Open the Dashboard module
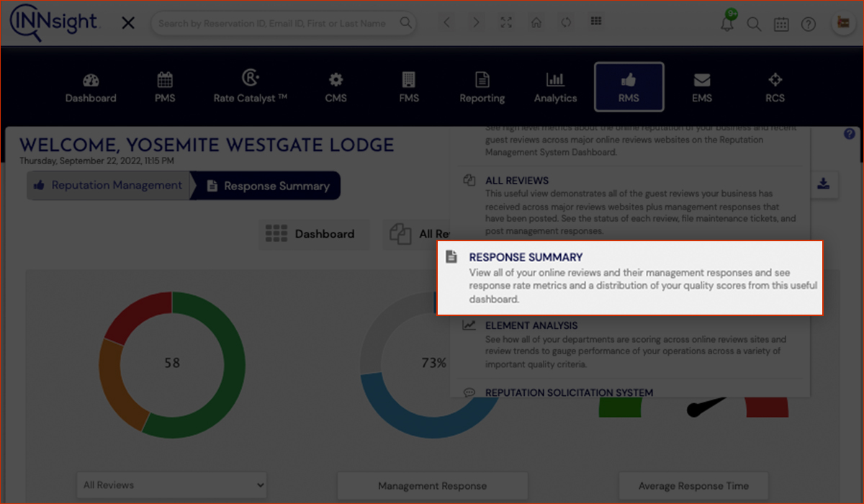864x504 pixels. (91, 87)
